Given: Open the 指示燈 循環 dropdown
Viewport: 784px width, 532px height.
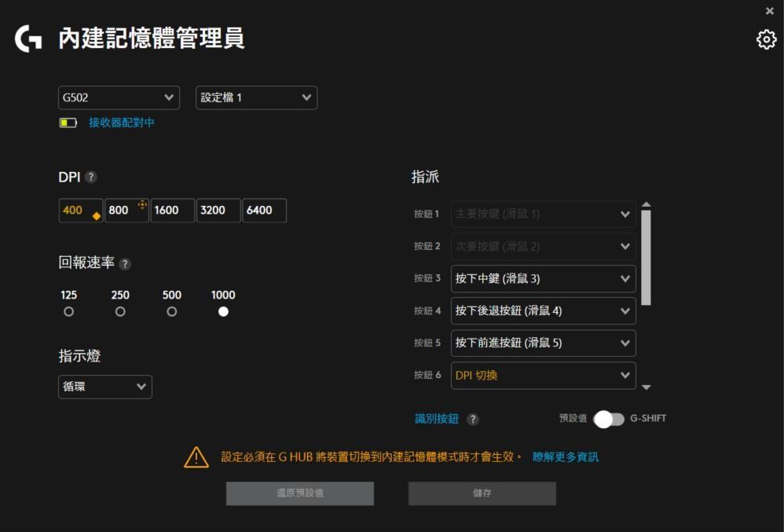Looking at the screenshot, I should click(104, 387).
